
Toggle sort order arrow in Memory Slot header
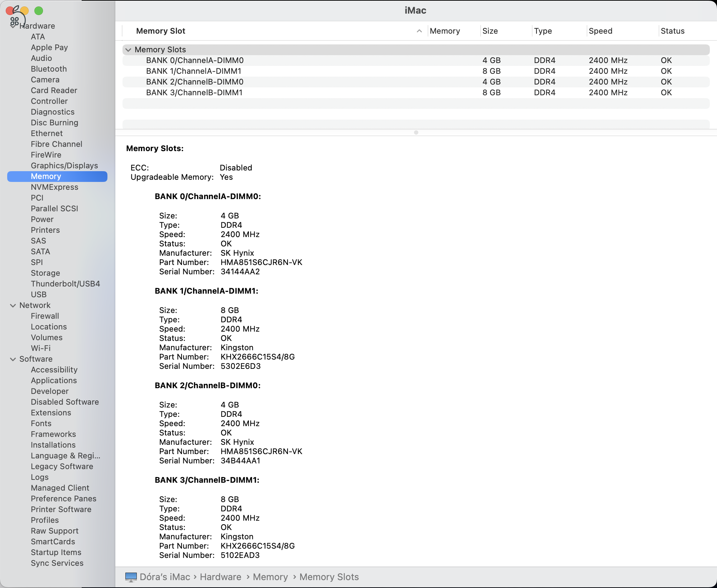(x=419, y=31)
